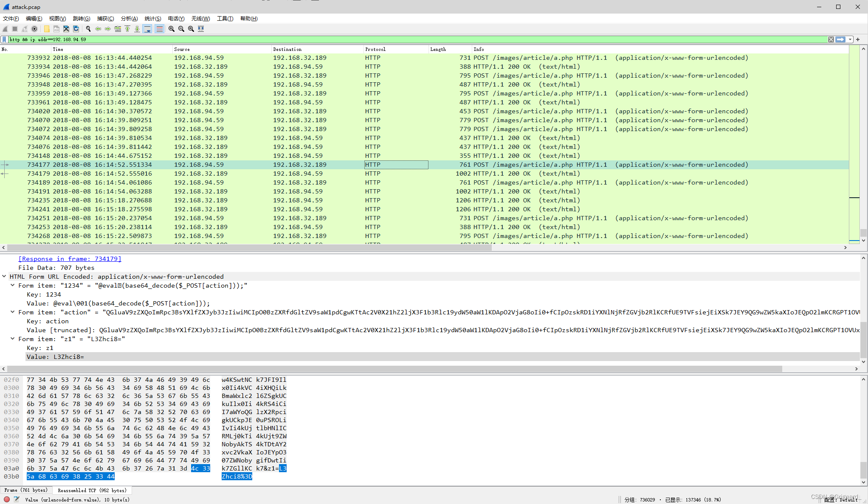Image resolution: width=868 pixels, height=504 pixels.
Task: Toggle auto-scroll during live capture
Action: (147, 29)
